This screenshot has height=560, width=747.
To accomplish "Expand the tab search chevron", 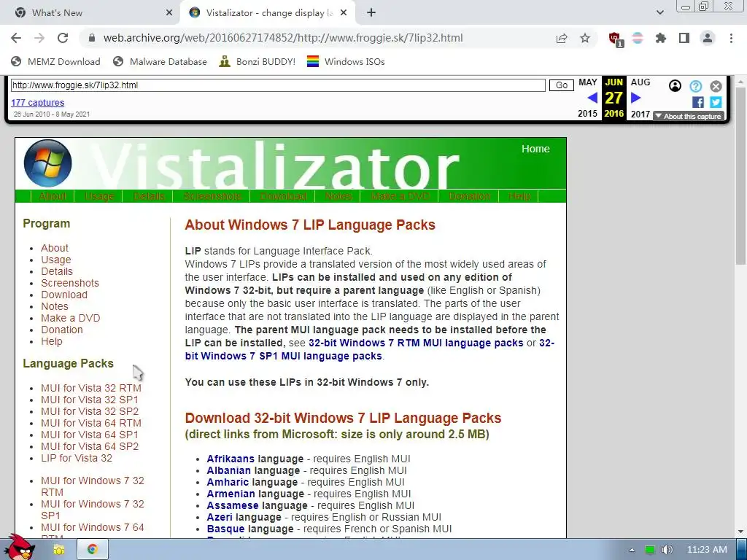I will coord(659,13).
